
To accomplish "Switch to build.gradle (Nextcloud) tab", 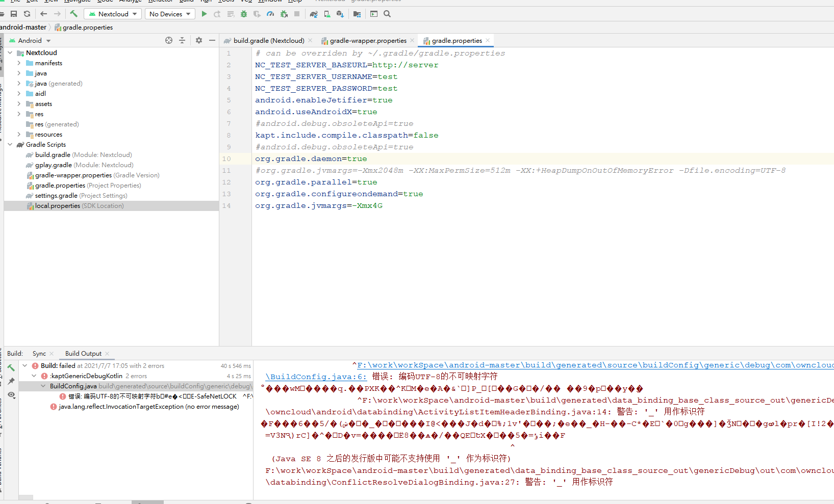I will (x=268, y=41).
